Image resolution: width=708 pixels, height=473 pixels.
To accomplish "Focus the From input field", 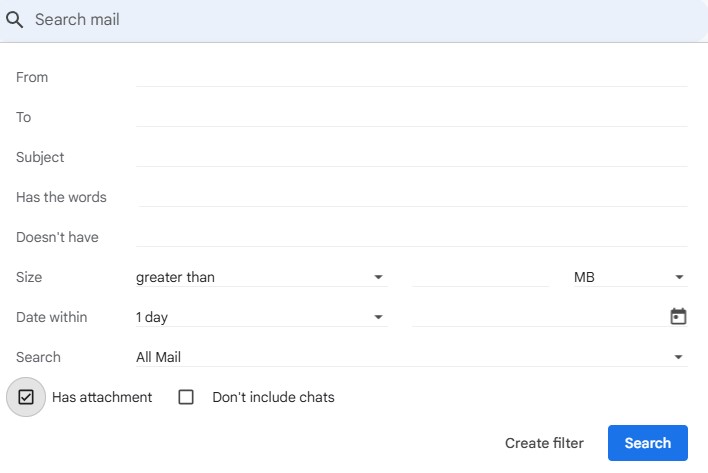I will tap(411, 76).
